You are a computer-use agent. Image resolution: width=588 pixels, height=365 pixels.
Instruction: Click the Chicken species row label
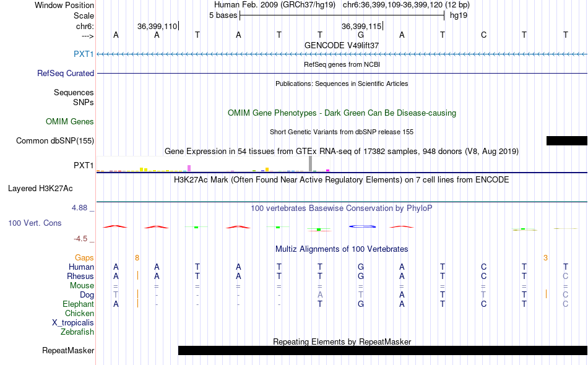click(79, 313)
